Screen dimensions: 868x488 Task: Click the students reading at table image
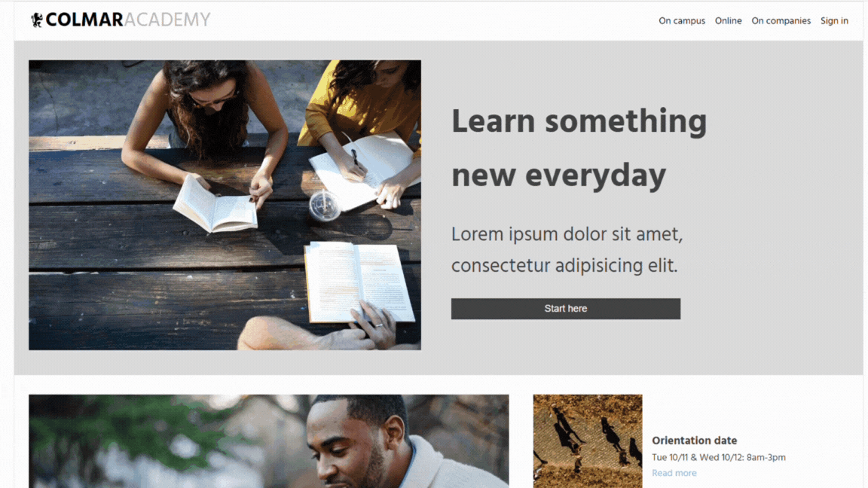225,205
